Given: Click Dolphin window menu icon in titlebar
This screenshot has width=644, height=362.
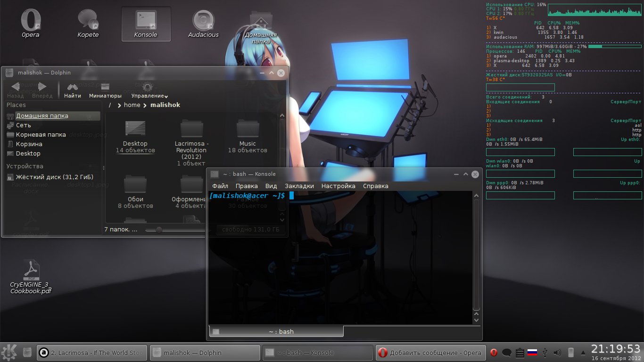Looking at the screenshot, I should [x=9, y=73].
